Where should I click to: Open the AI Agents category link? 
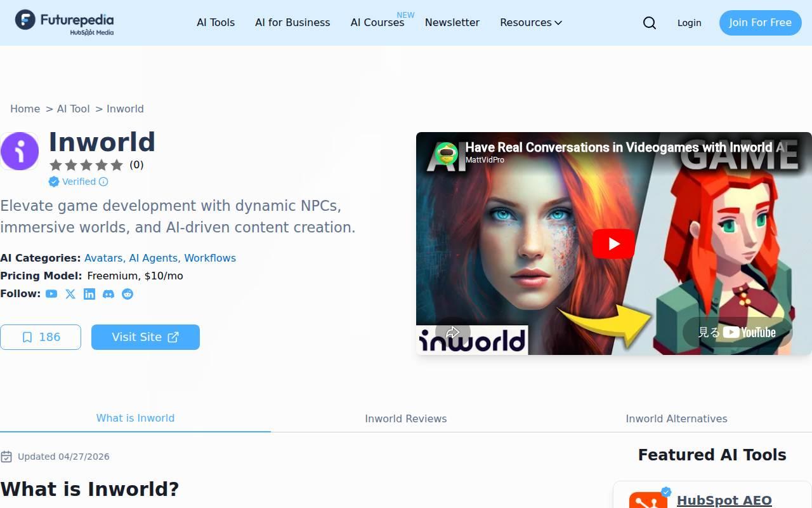pos(154,258)
